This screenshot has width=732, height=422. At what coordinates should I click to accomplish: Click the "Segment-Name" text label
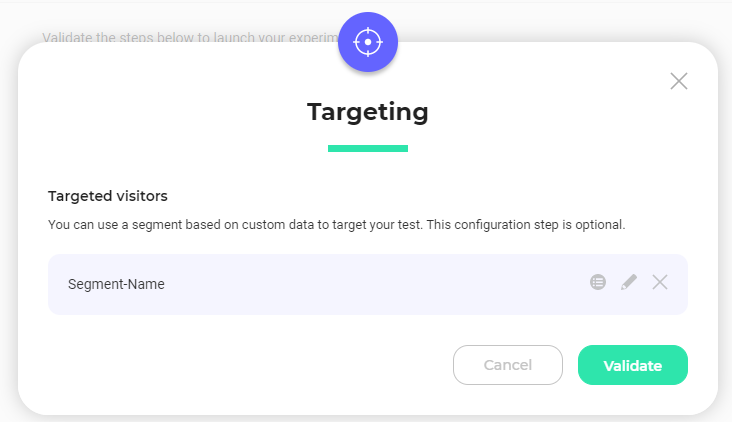coord(116,284)
